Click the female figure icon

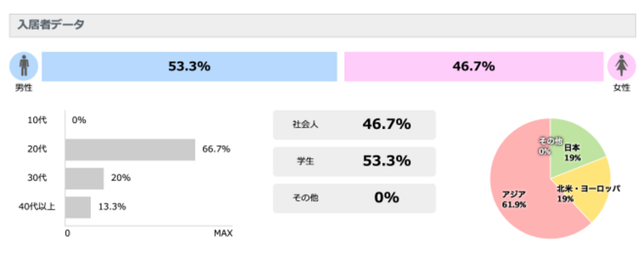621,66
